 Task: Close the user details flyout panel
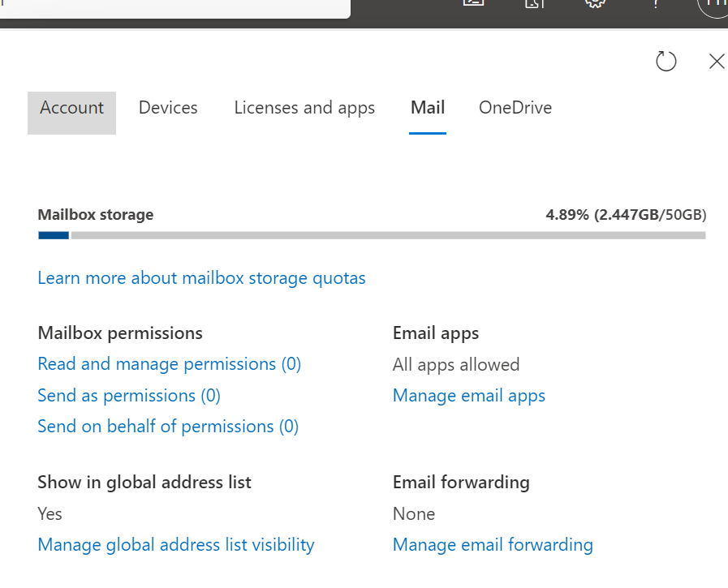(716, 62)
